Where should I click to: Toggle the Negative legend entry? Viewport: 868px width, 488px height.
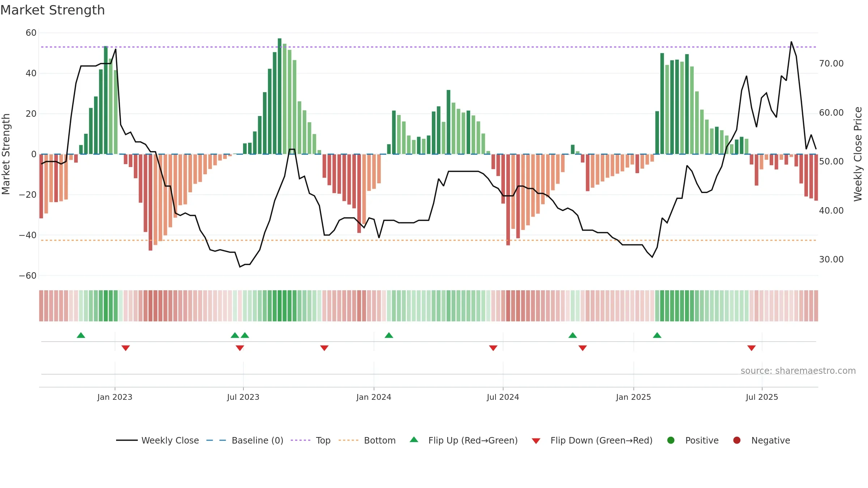tap(761, 440)
